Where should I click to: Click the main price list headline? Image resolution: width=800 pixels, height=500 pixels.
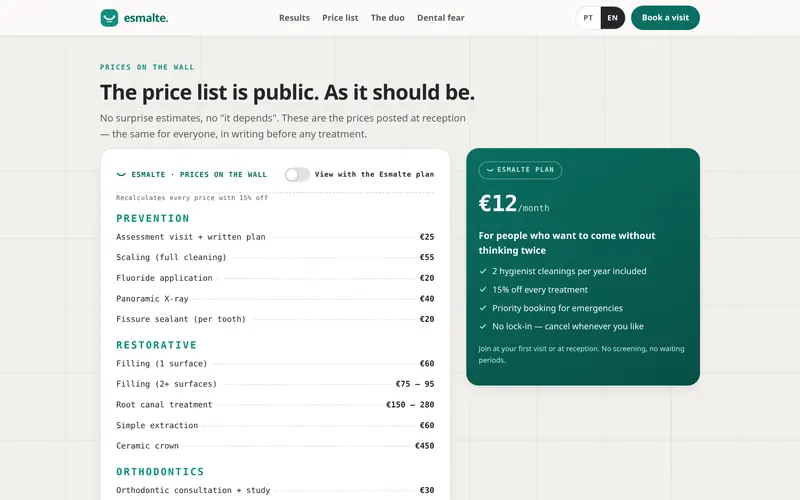point(287,92)
